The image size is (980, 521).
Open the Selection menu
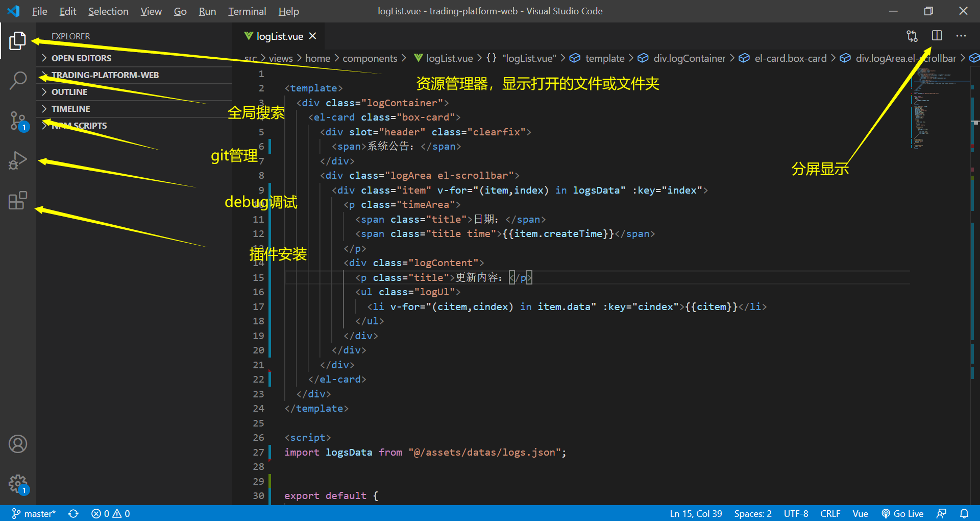(108, 11)
